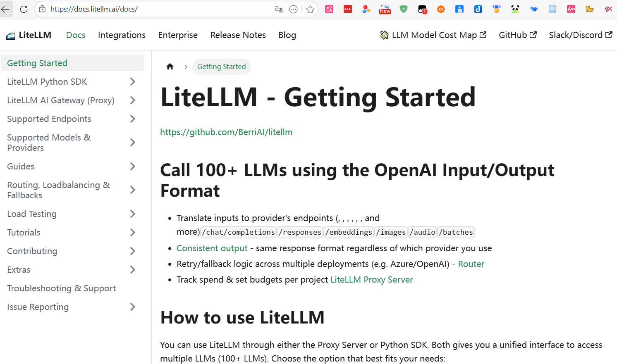
Task: Click the /embeddings code tag
Action: [349, 232]
